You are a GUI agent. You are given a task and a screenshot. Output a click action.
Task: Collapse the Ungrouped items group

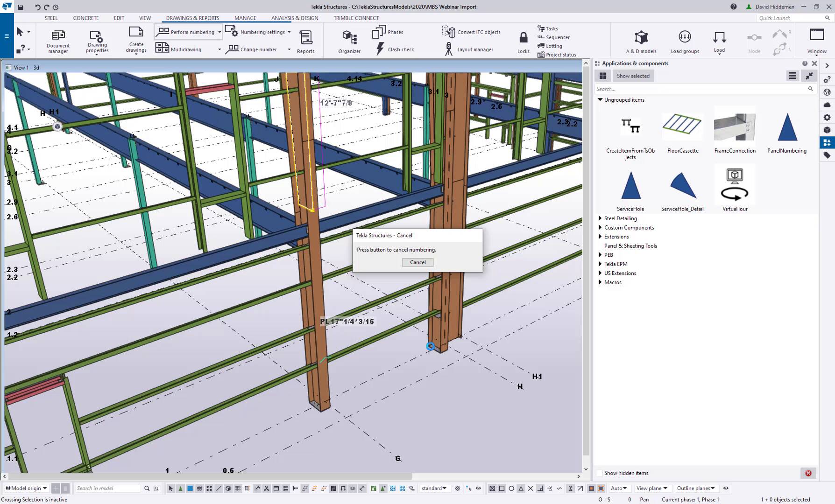[600, 99]
